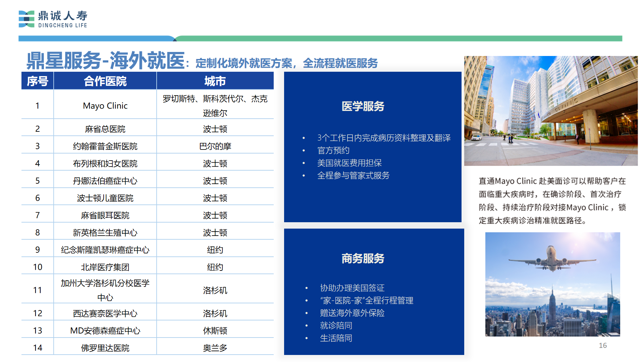Select the 约翰霍普金斯医院 table entry

click(105, 146)
